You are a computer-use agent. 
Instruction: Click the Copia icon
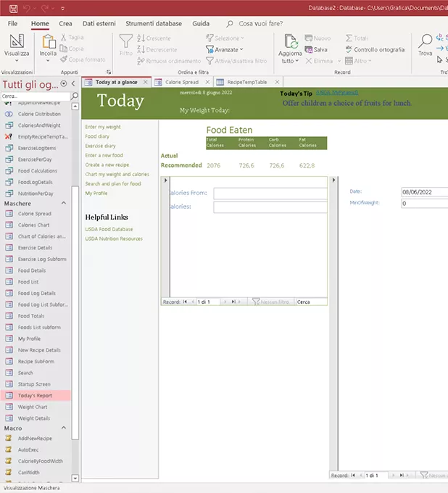click(64, 49)
